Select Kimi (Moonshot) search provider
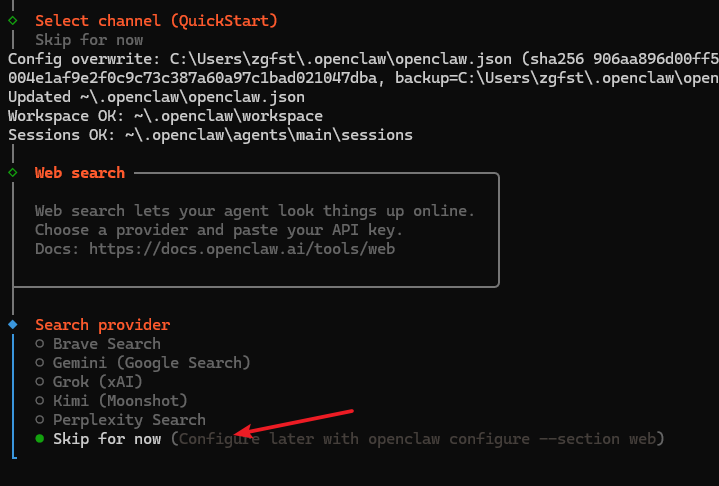Screen dimensions: 719x486 point(111,401)
